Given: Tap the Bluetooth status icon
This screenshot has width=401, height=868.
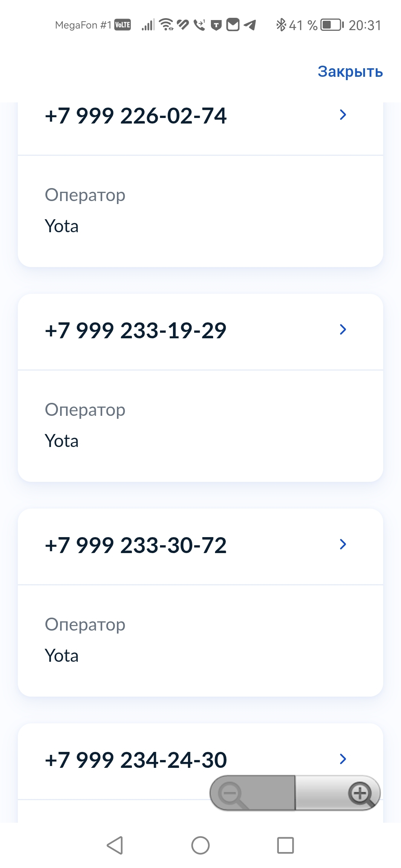Looking at the screenshot, I should click(x=281, y=25).
